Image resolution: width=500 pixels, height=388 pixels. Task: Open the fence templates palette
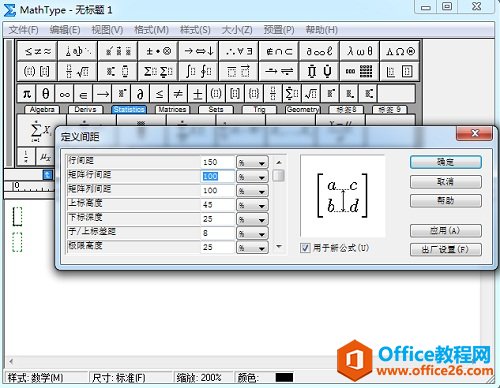pyautogui.click(x=37, y=71)
